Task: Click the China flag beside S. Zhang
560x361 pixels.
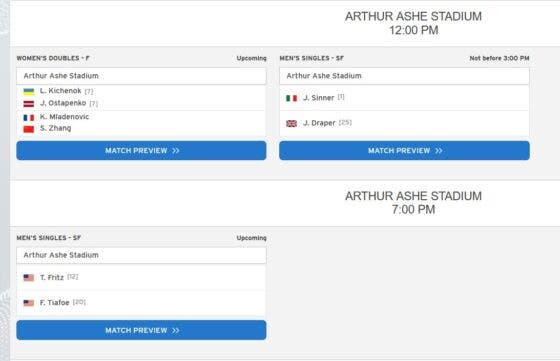Action: [29, 129]
